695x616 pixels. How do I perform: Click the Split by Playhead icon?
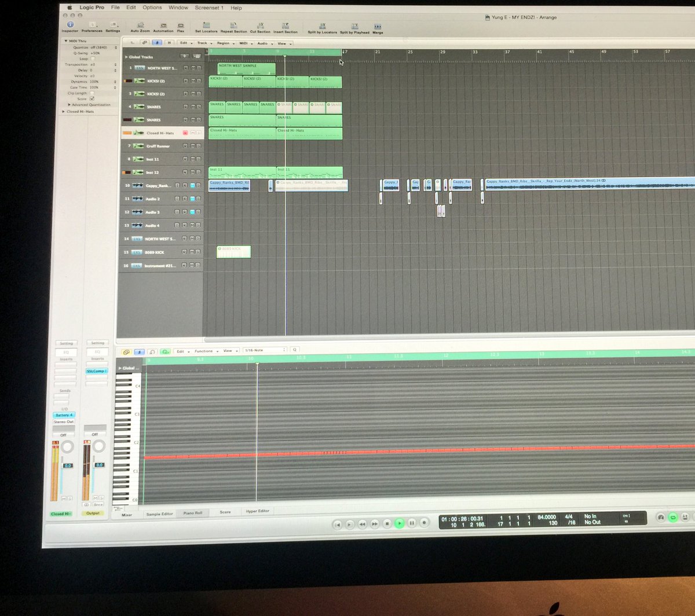355,26
